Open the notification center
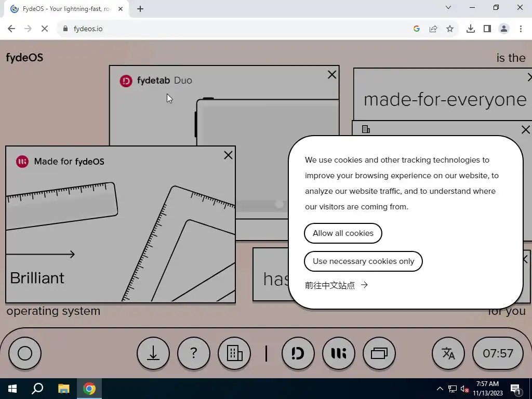The width and height of the screenshot is (532, 399). coord(516,389)
